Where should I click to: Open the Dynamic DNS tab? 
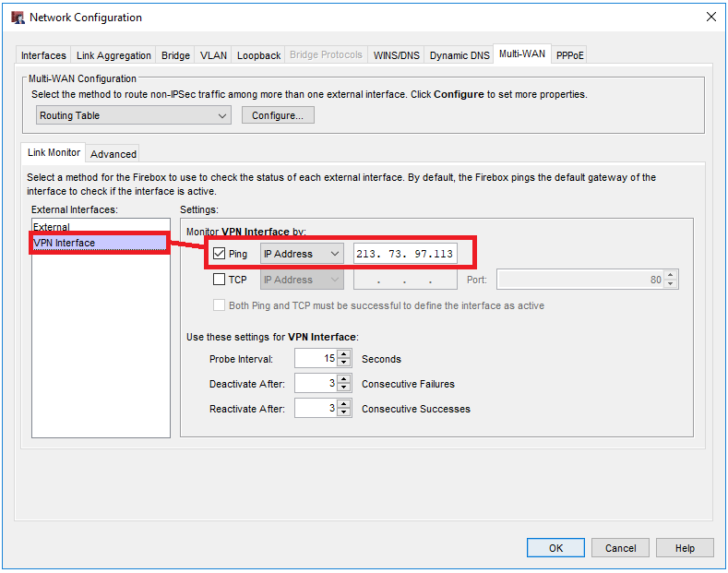[x=459, y=55]
